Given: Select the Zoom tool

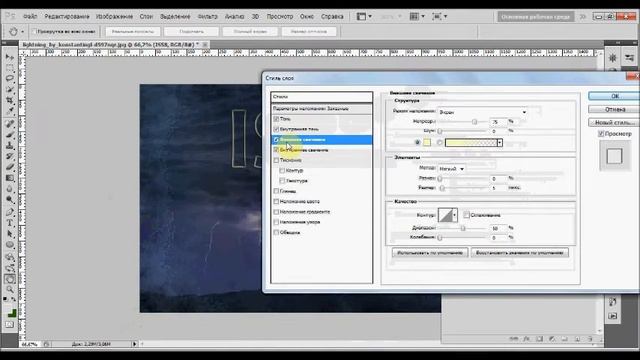Looking at the screenshot, I should click(10, 289).
